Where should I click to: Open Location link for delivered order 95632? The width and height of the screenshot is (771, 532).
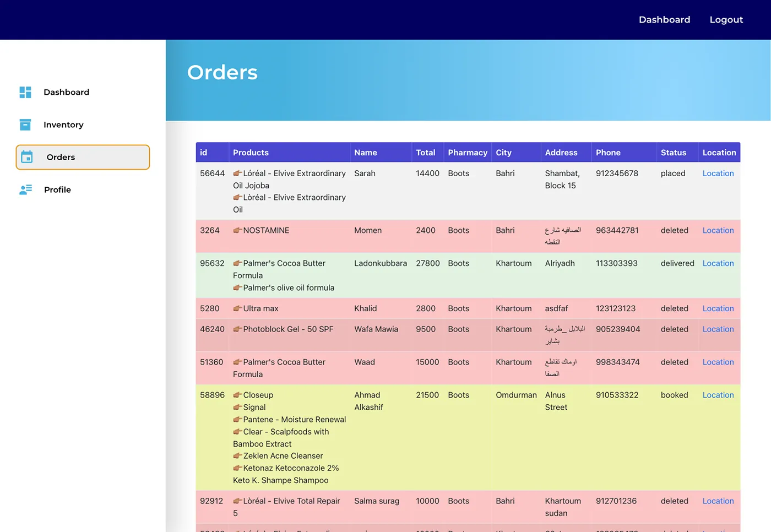click(x=718, y=263)
